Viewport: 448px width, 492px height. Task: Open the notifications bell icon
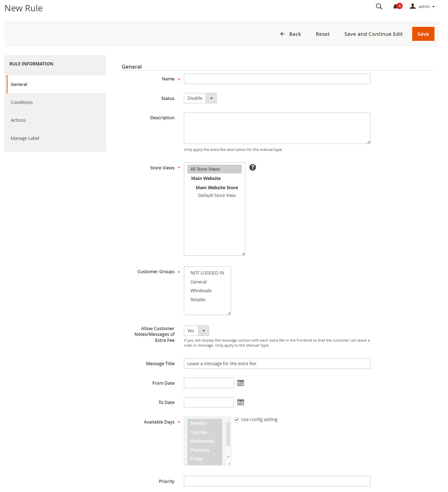pyautogui.click(x=396, y=7)
